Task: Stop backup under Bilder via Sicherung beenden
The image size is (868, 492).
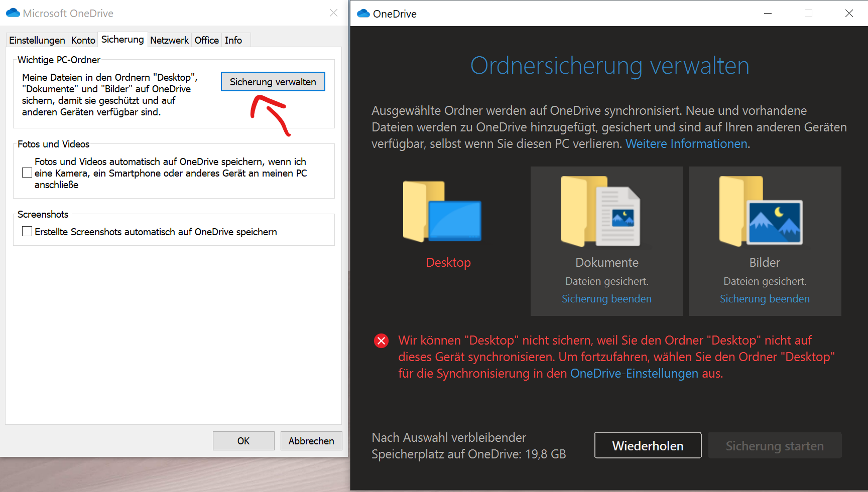Action: pos(765,299)
